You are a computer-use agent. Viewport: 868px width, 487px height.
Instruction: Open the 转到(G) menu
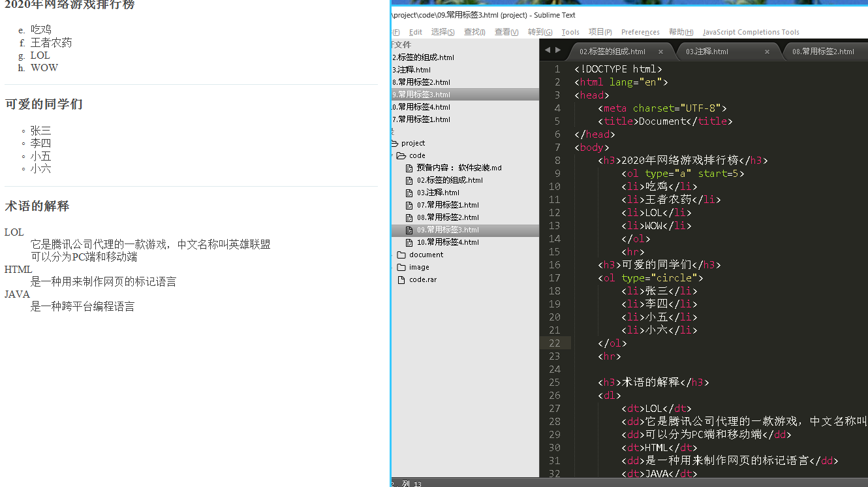(x=540, y=32)
